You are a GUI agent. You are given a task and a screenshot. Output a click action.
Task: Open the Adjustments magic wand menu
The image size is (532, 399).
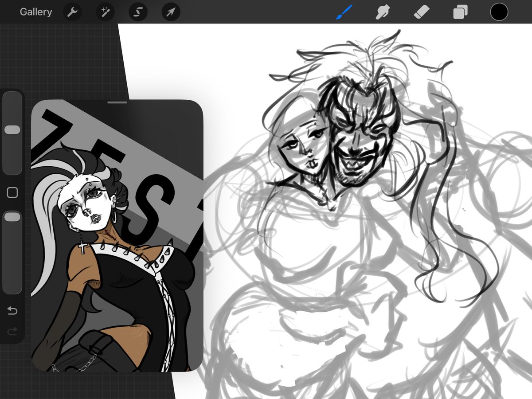106,12
